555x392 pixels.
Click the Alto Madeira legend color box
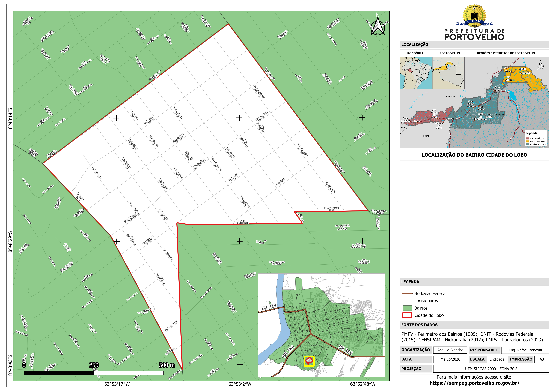[x=527, y=139]
